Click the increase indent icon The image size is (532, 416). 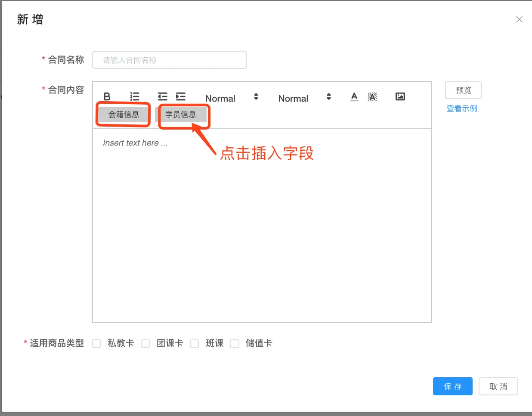click(181, 96)
